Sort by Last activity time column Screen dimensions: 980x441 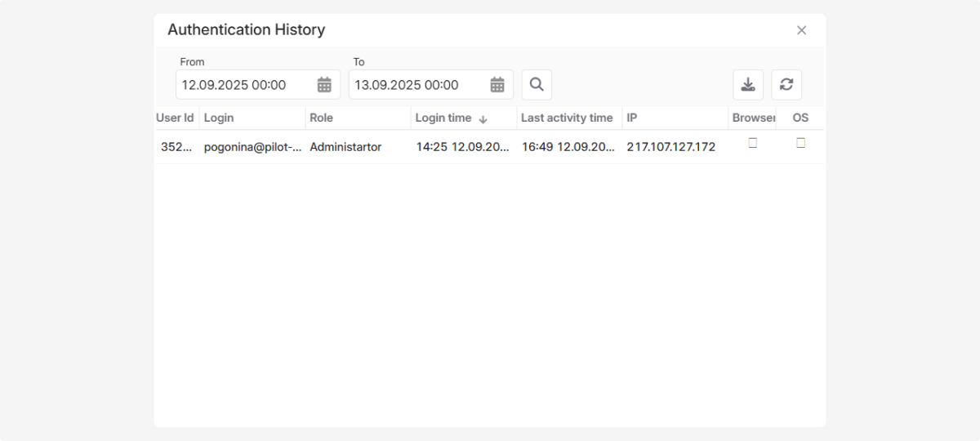567,118
